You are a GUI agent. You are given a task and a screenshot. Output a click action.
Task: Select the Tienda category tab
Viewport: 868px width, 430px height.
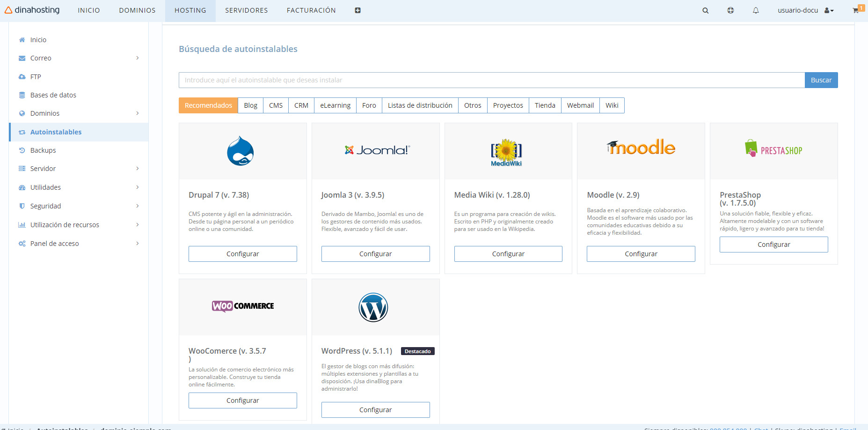pyautogui.click(x=545, y=105)
